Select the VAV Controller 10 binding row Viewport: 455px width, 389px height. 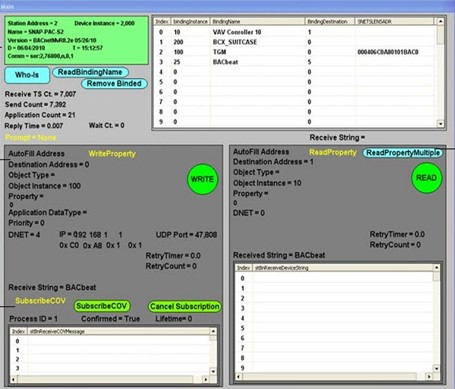(295, 32)
